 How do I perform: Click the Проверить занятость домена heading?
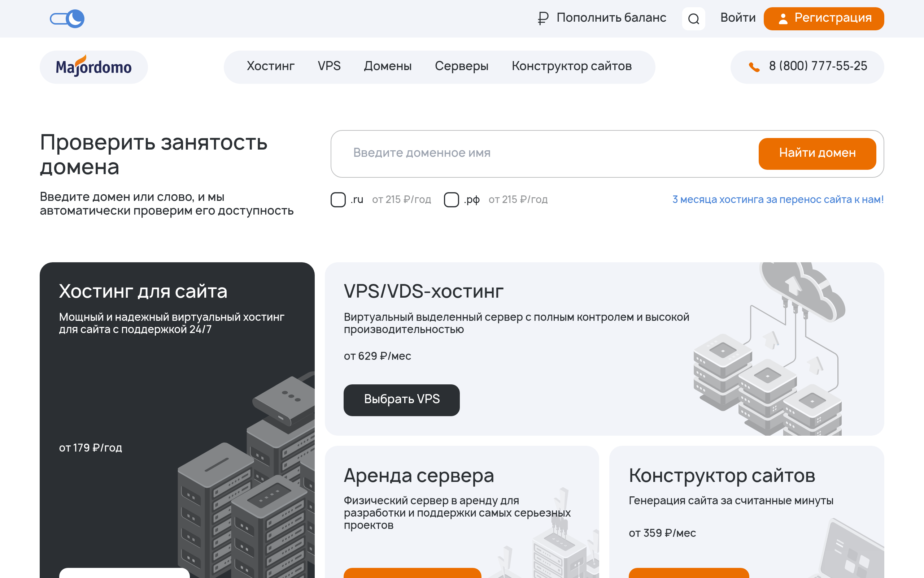click(153, 155)
